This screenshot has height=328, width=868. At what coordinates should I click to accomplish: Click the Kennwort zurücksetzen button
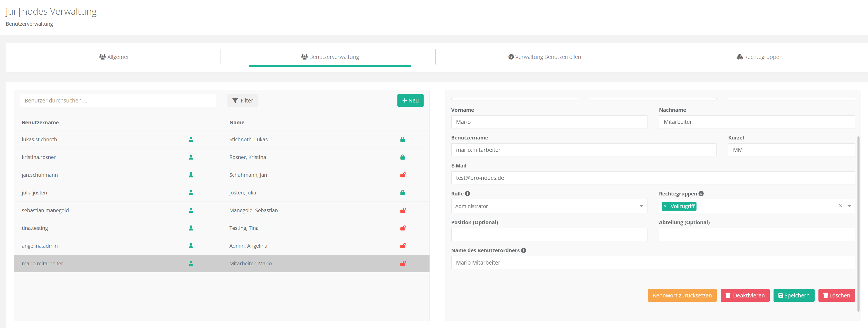pyautogui.click(x=682, y=295)
